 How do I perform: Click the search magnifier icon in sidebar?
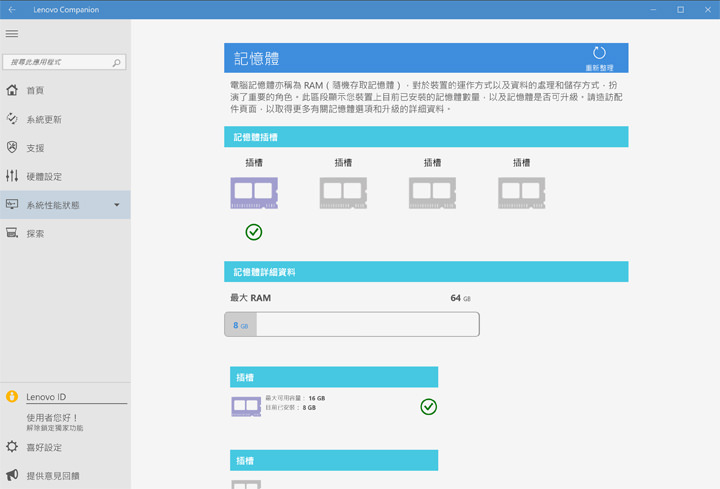pos(117,63)
